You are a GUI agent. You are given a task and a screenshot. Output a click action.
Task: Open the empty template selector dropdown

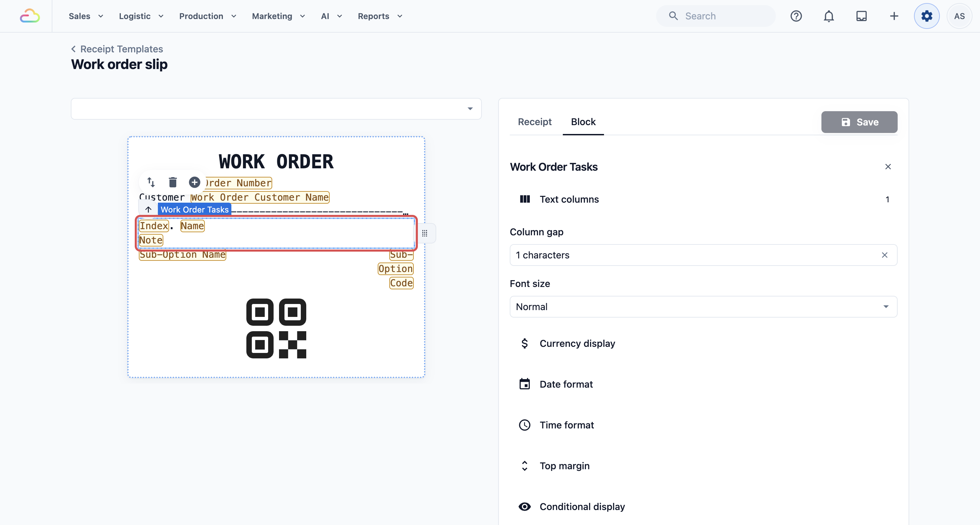[276, 109]
